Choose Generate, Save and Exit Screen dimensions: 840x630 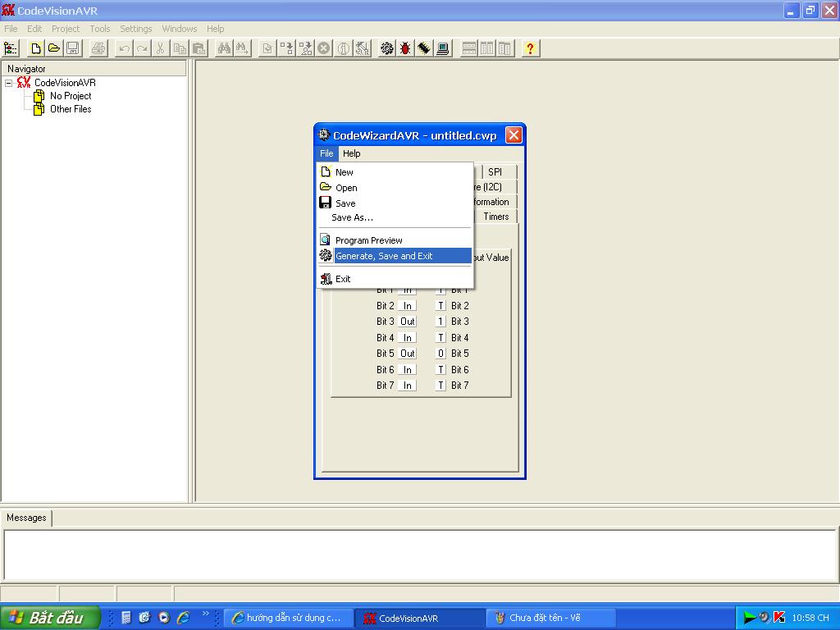pyautogui.click(x=395, y=256)
